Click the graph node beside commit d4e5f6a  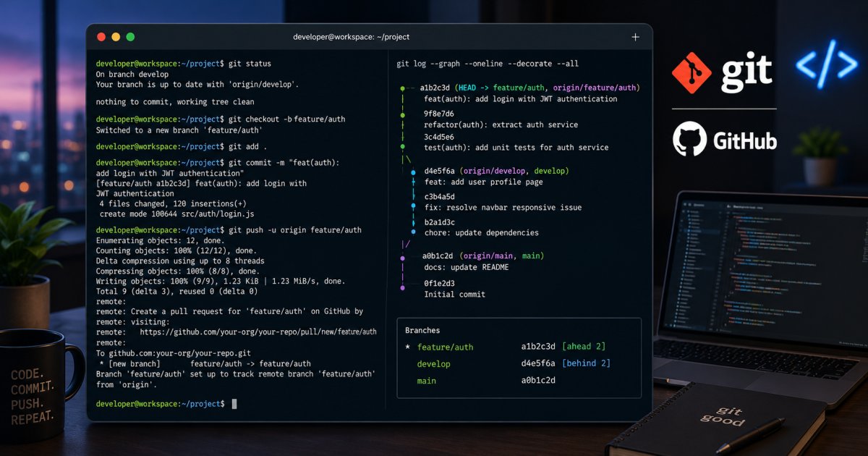click(413, 172)
